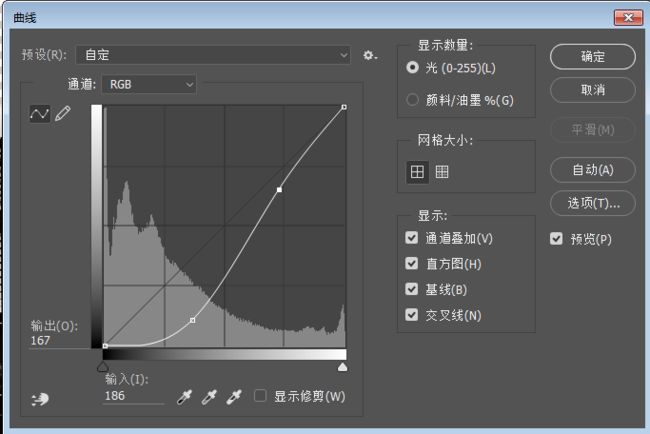Toggle 预览(P) checkbox
The height and width of the screenshot is (434, 650).
(556, 239)
